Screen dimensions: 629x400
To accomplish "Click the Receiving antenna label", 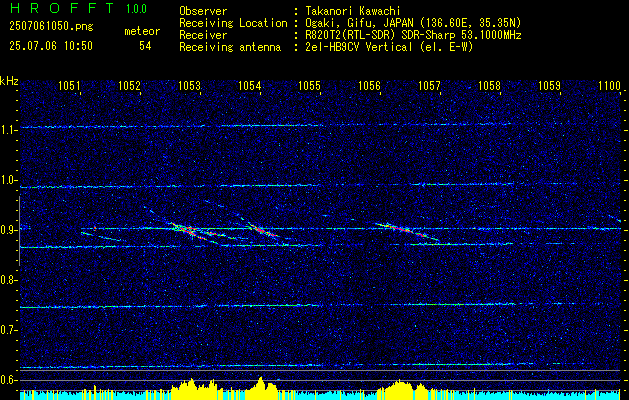I will coord(230,47).
